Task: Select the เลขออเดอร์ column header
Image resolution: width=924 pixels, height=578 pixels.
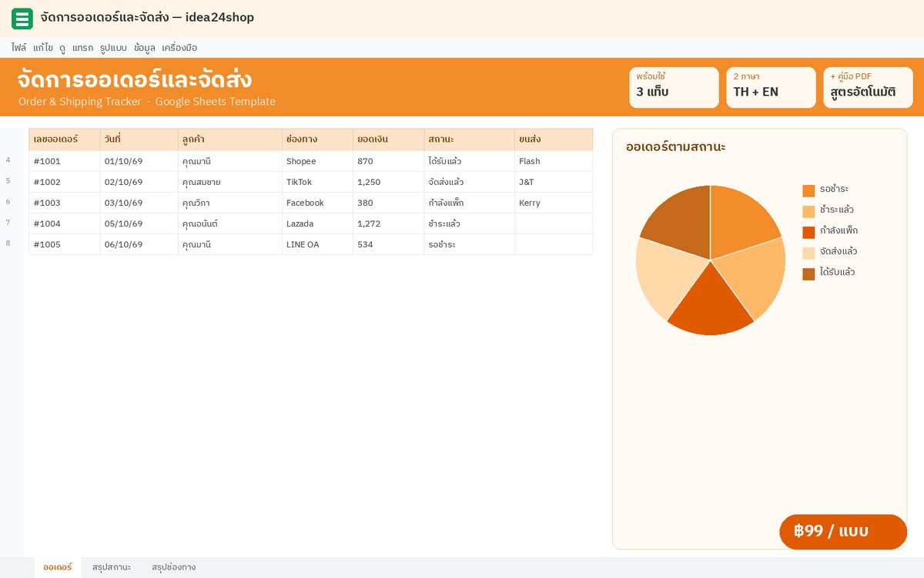Action: 65,139
